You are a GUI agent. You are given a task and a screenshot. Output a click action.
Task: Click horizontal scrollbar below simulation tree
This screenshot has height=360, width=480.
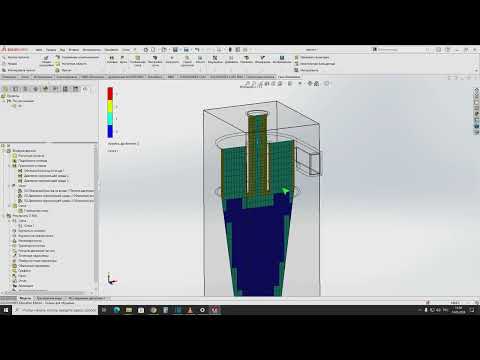click(x=48, y=292)
